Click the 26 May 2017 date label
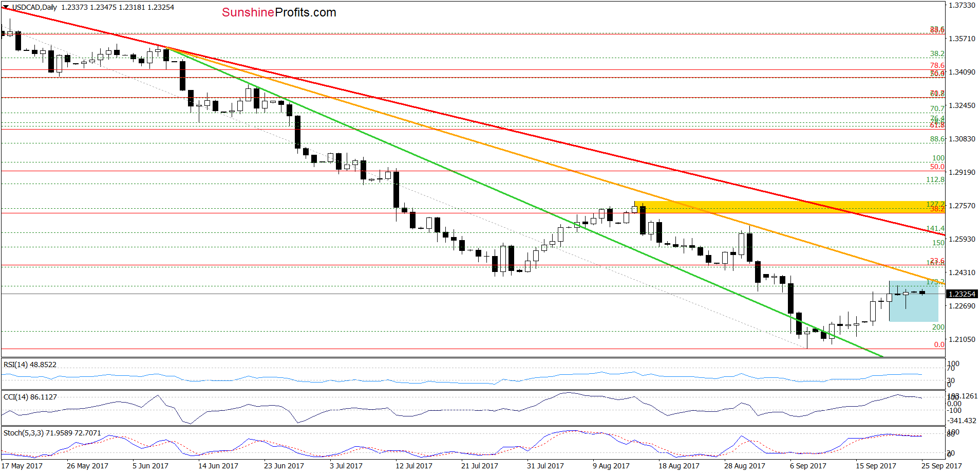980x473 pixels. coord(87,466)
